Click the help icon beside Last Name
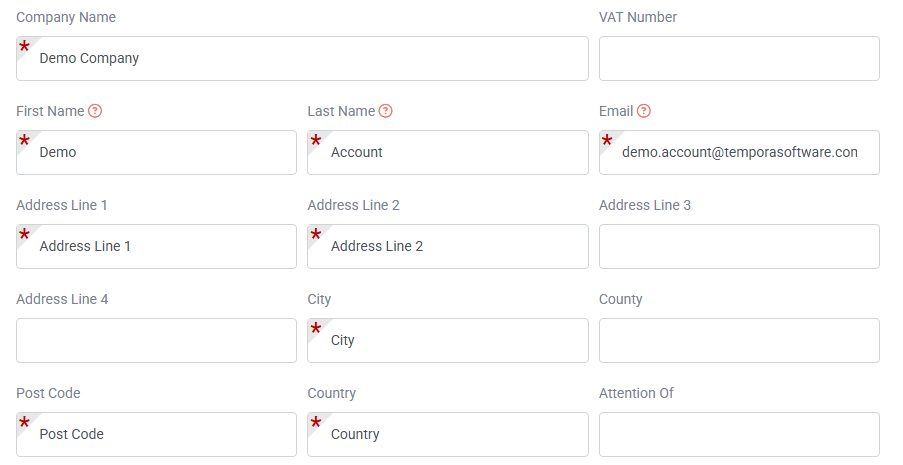903x465 pixels. [386, 111]
